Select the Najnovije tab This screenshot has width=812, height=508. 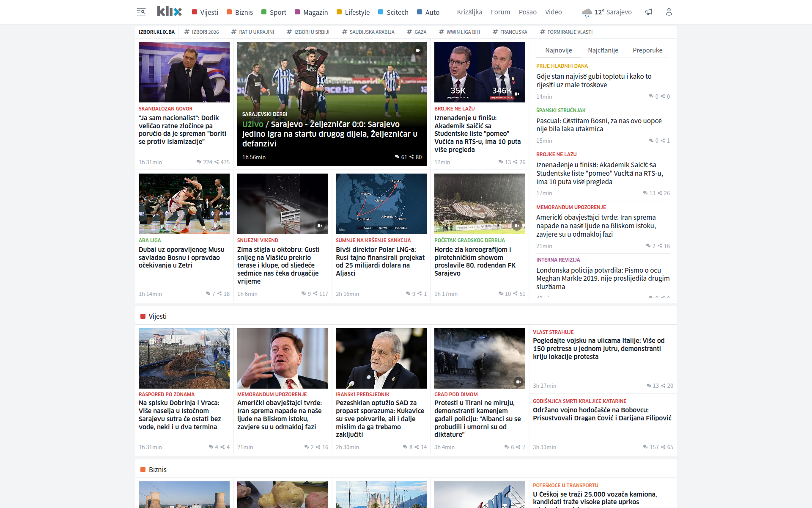559,50
